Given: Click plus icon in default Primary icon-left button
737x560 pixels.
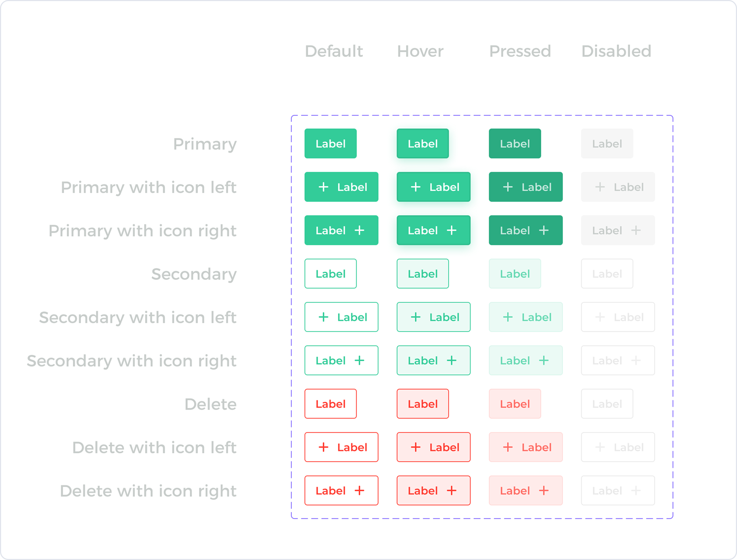Looking at the screenshot, I should pyautogui.click(x=323, y=187).
